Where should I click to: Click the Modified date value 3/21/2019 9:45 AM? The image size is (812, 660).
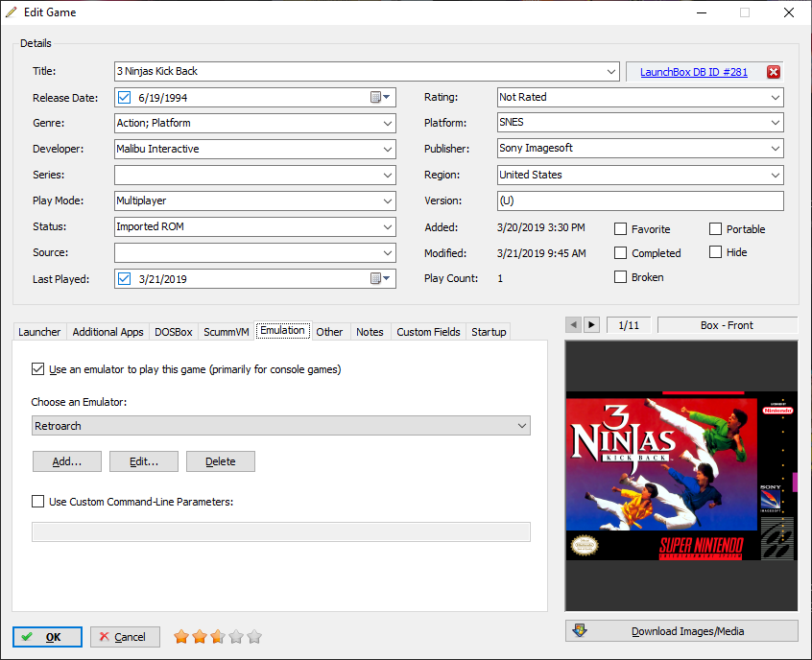[x=541, y=253]
